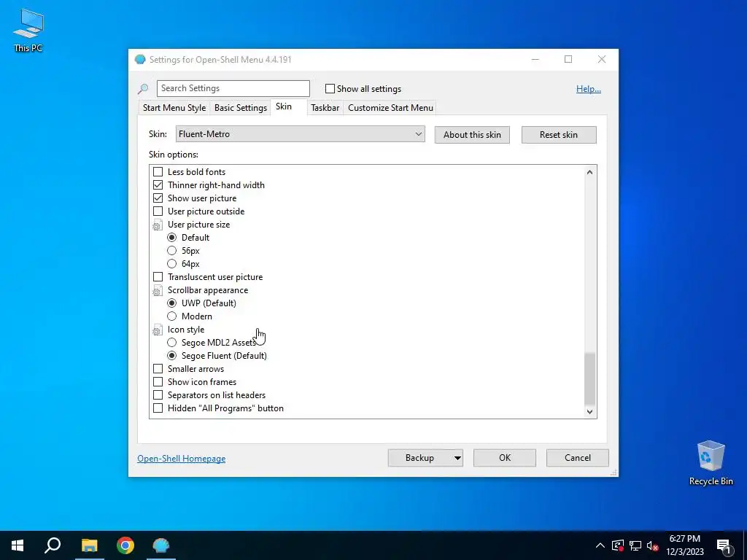Enable User picture outside
This screenshot has height=560, width=747.
tap(158, 211)
